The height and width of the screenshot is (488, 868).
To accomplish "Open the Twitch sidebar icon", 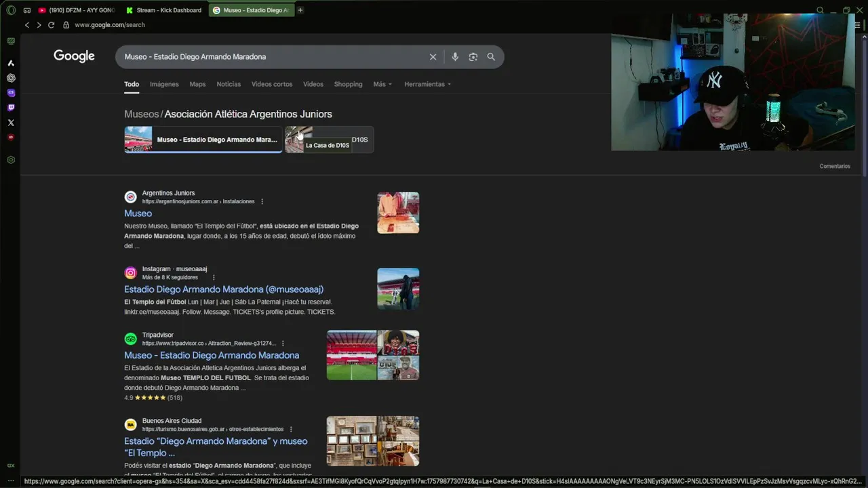I will click(x=11, y=108).
